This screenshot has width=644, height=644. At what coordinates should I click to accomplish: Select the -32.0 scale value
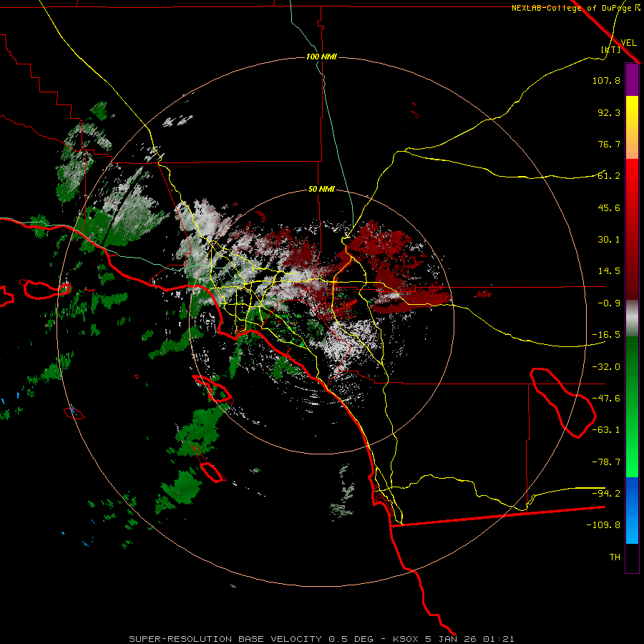(606, 367)
